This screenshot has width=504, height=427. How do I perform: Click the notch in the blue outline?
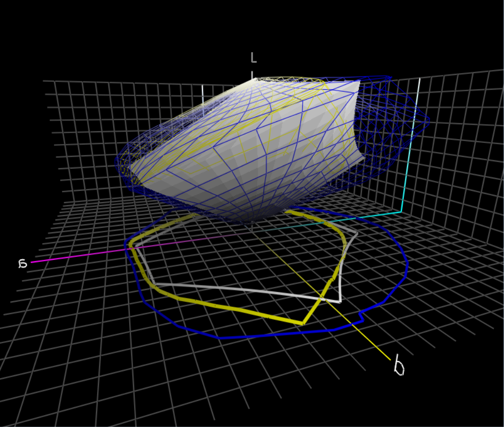pos(362,317)
